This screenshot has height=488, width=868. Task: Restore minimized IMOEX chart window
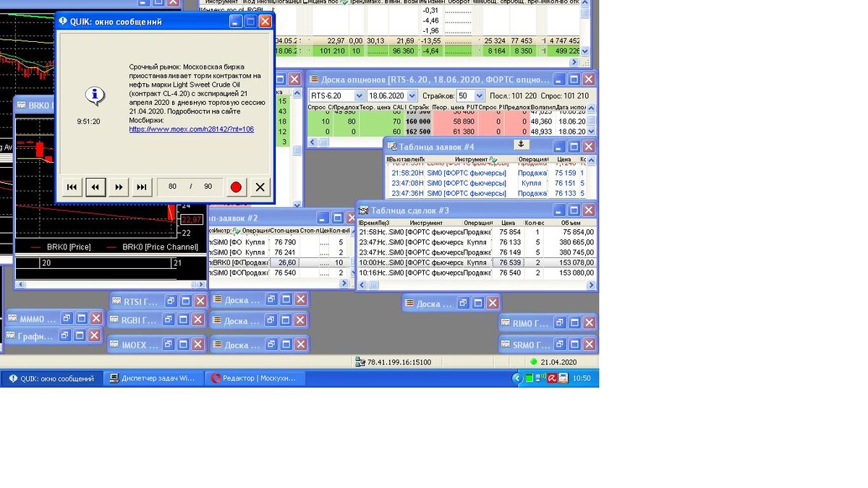click(168, 345)
